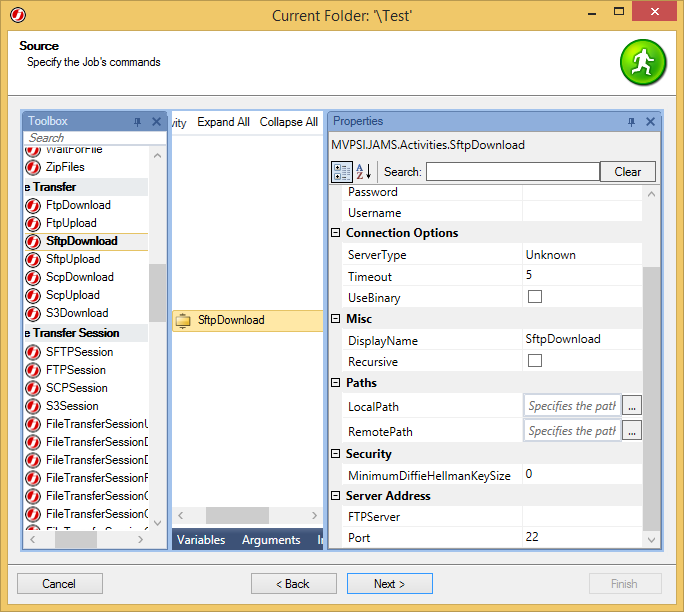684x612 pixels.
Task: Select the FtpUpload activity icon
Action: click(33, 223)
